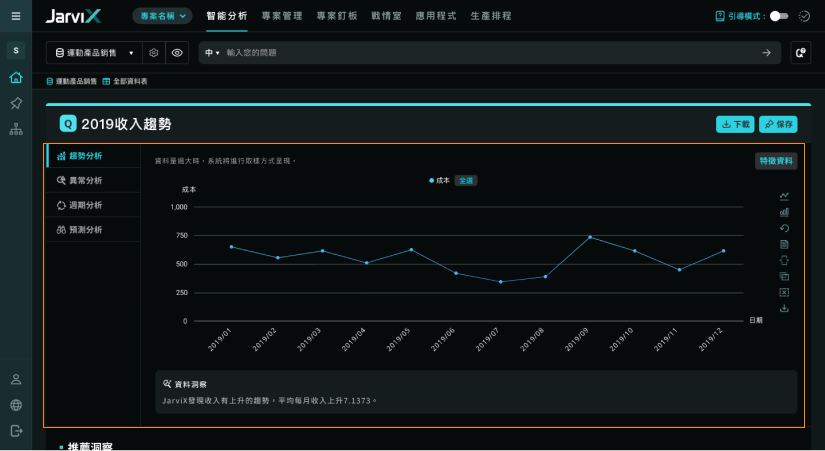Click the guide mode help icon
The width and height of the screenshot is (825, 451).
coord(720,16)
